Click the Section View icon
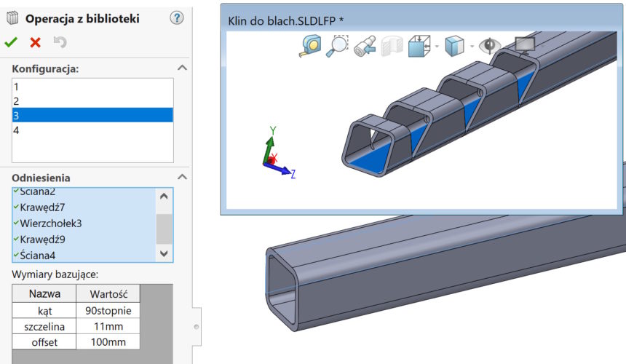 [392, 47]
